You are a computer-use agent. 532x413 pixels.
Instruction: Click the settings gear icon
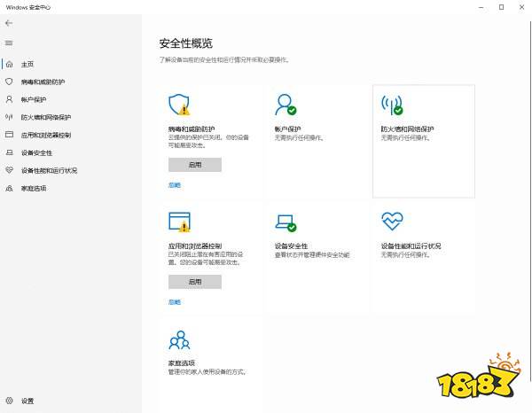(x=9, y=401)
